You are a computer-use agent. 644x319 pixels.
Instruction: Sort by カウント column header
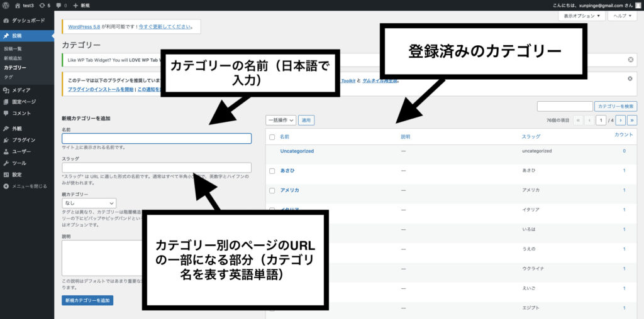click(x=623, y=134)
